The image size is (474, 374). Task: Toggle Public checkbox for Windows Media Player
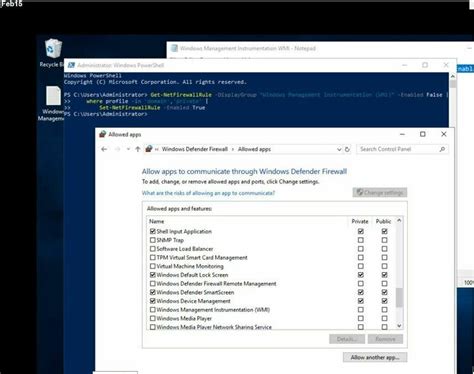[x=384, y=318]
